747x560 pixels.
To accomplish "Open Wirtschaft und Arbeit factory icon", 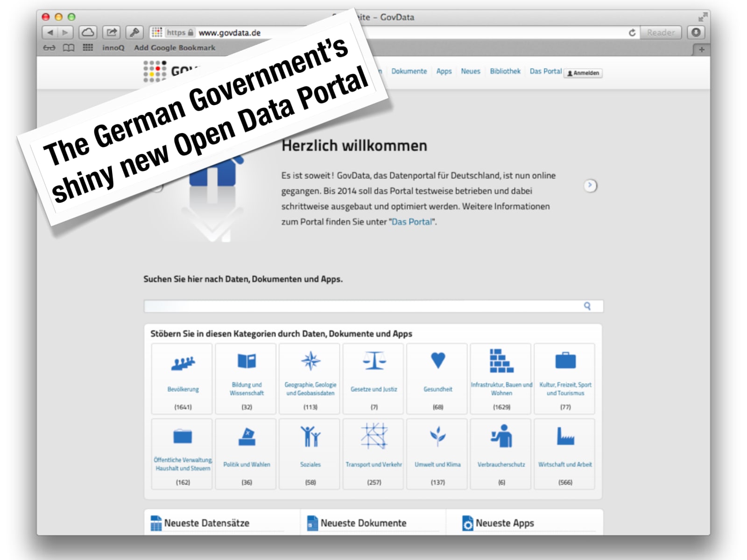I will [x=565, y=436].
